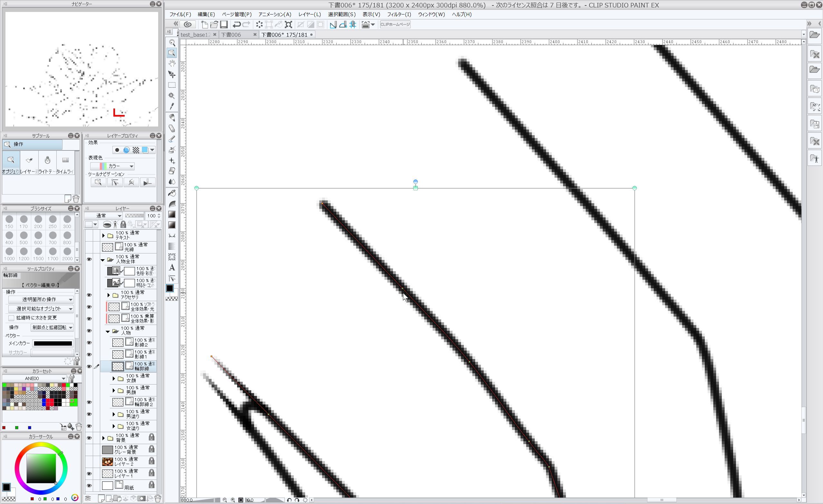Select the Auto select magic wand tool
This screenshot has width=823, height=504.
pyautogui.click(x=172, y=96)
